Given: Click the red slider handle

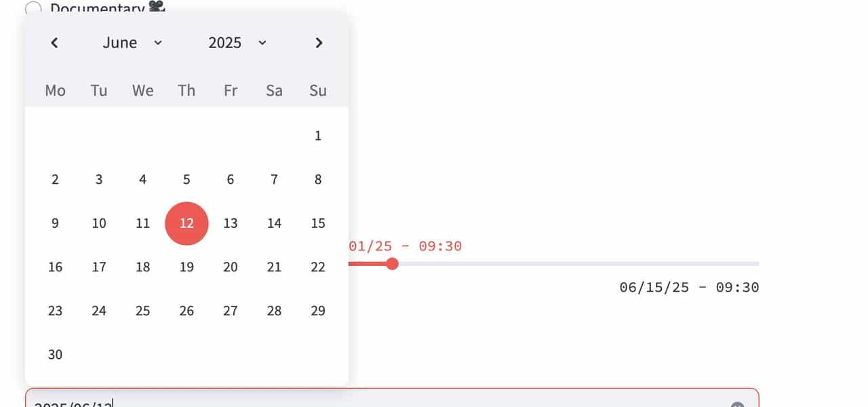Looking at the screenshot, I should coord(392,264).
